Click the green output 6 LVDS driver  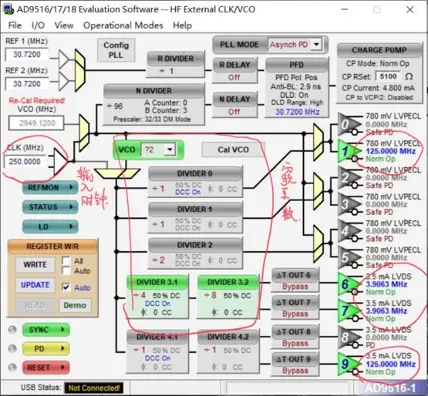click(x=348, y=284)
